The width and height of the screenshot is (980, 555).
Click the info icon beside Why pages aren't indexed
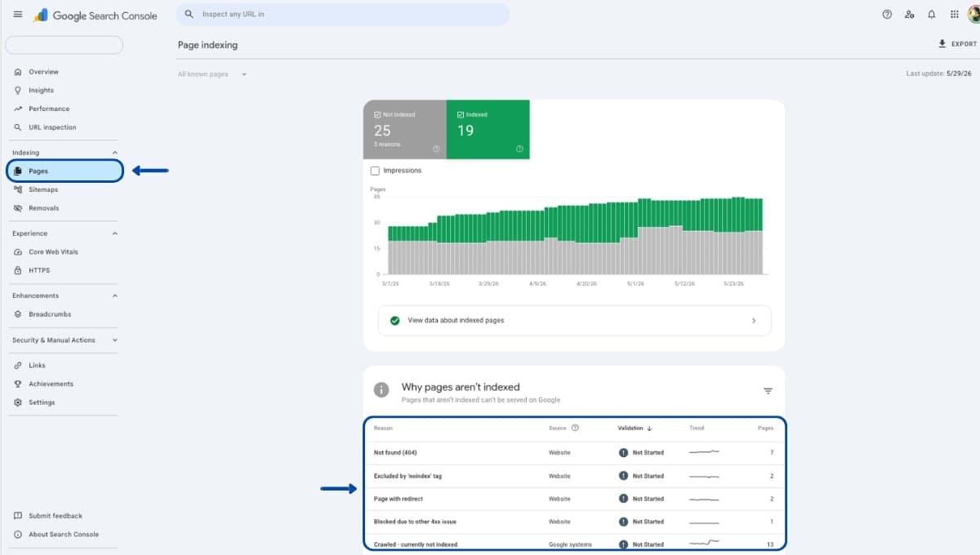381,390
